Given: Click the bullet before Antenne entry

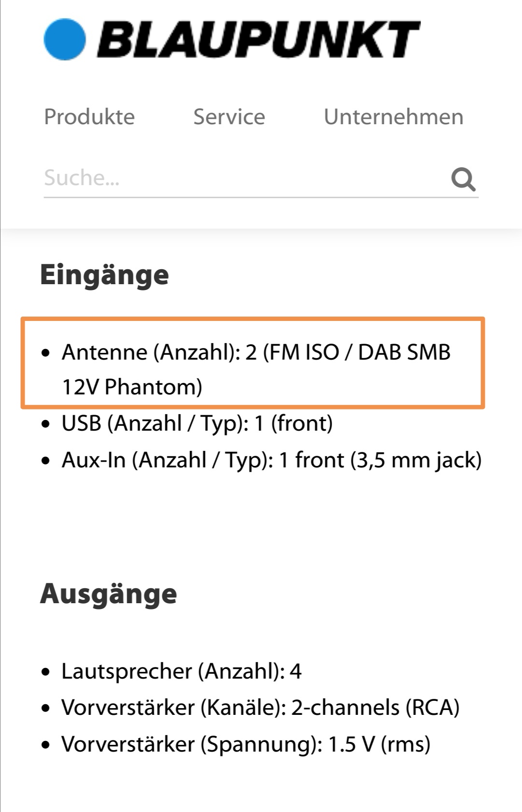Looking at the screenshot, I should pos(46,353).
